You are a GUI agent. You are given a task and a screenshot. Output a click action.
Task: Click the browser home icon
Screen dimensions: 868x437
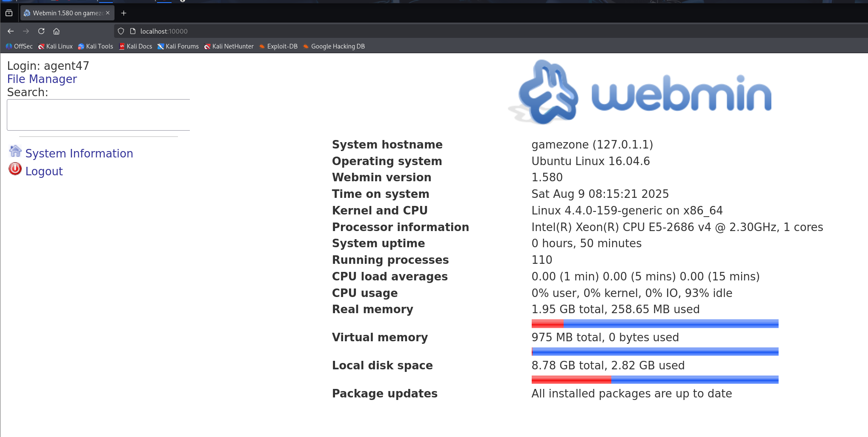[x=56, y=31]
